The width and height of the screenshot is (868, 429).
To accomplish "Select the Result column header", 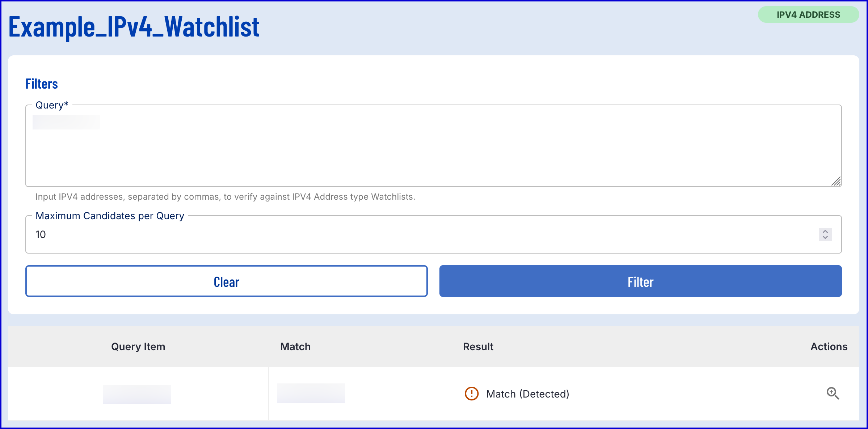I will (x=478, y=347).
